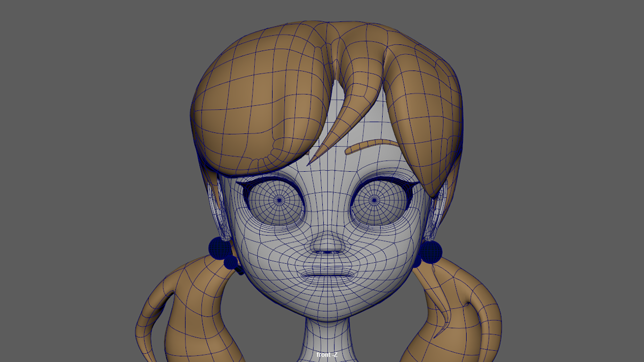Click center of the left eyeball mesh
The image size is (644, 362).
[279, 201]
